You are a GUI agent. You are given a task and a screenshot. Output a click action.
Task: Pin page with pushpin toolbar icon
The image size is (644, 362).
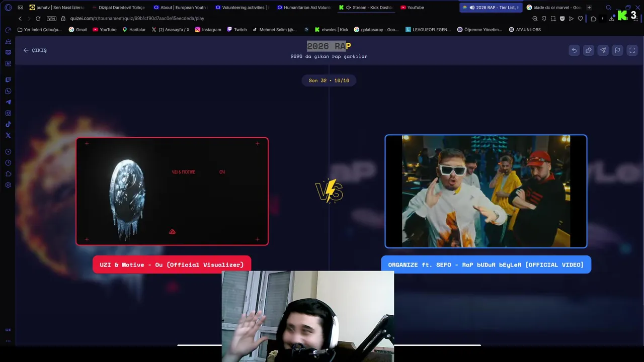544,19
